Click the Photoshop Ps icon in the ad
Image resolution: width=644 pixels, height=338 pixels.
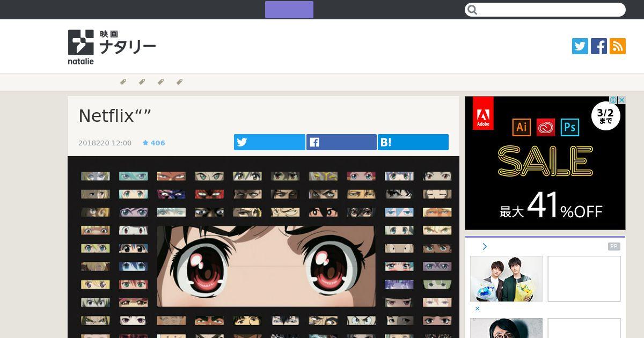coord(569,127)
